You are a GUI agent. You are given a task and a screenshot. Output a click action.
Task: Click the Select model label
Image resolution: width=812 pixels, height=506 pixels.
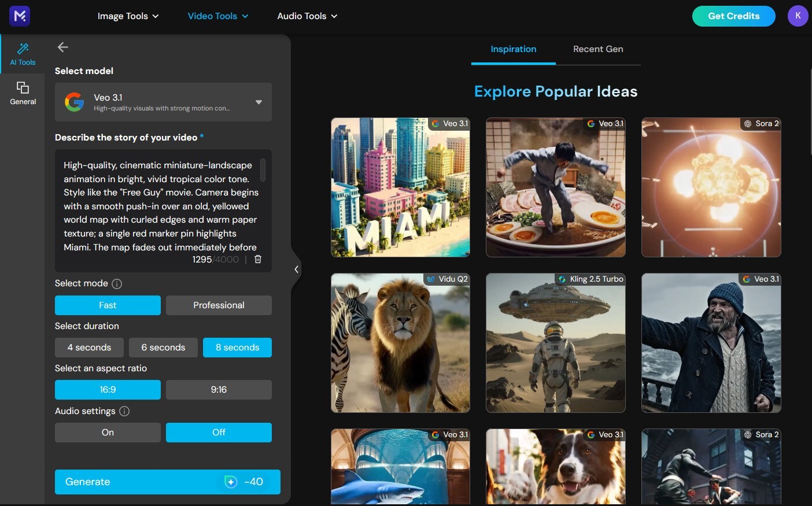(x=84, y=71)
